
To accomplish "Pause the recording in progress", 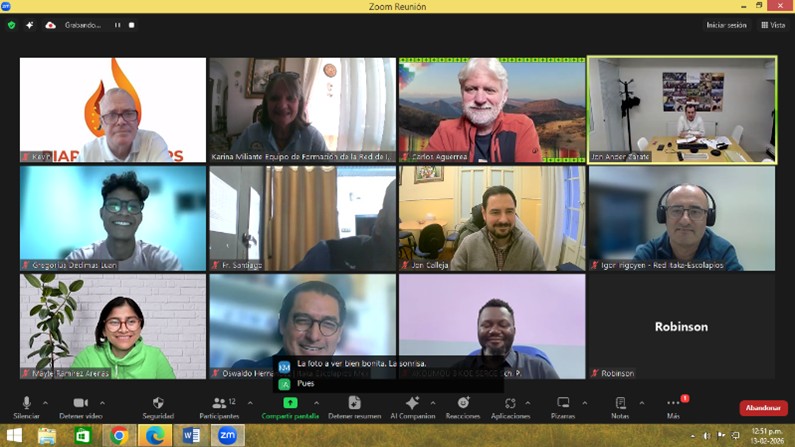I will click(117, 25).
